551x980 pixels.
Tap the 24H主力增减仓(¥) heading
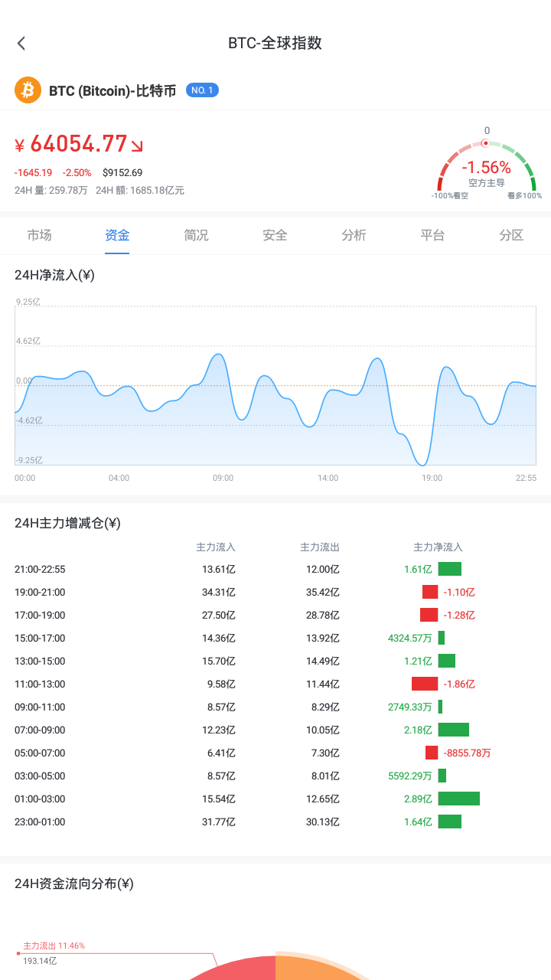(67, 524)
